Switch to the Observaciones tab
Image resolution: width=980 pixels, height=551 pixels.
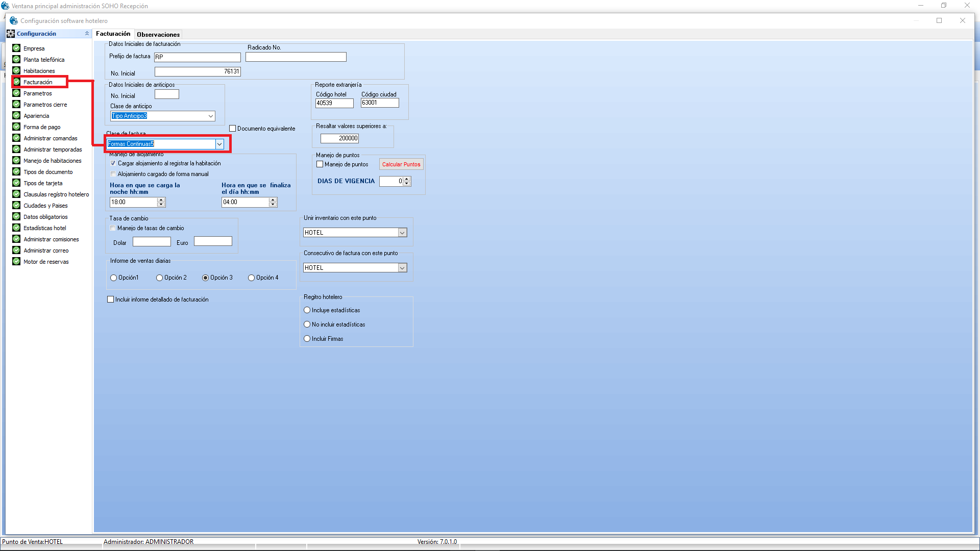(x=158, y=35)
